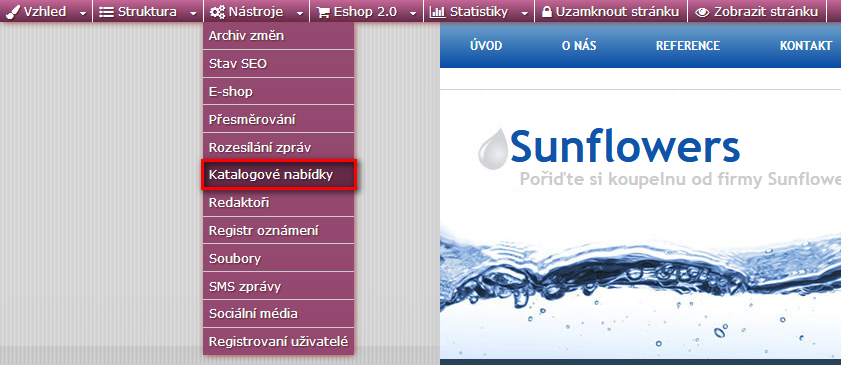
Task: Choose Soubory from the menu
Action: [x=278, y=259]
